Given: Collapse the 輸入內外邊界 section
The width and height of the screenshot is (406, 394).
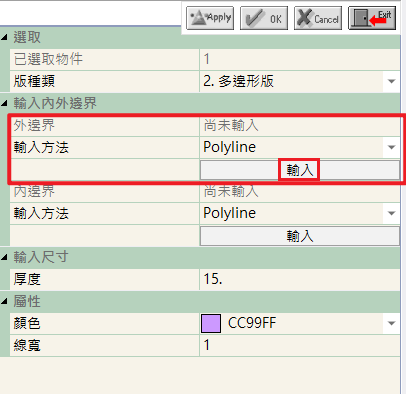Looking at the screenshot, I should click(x=4, y=104).
